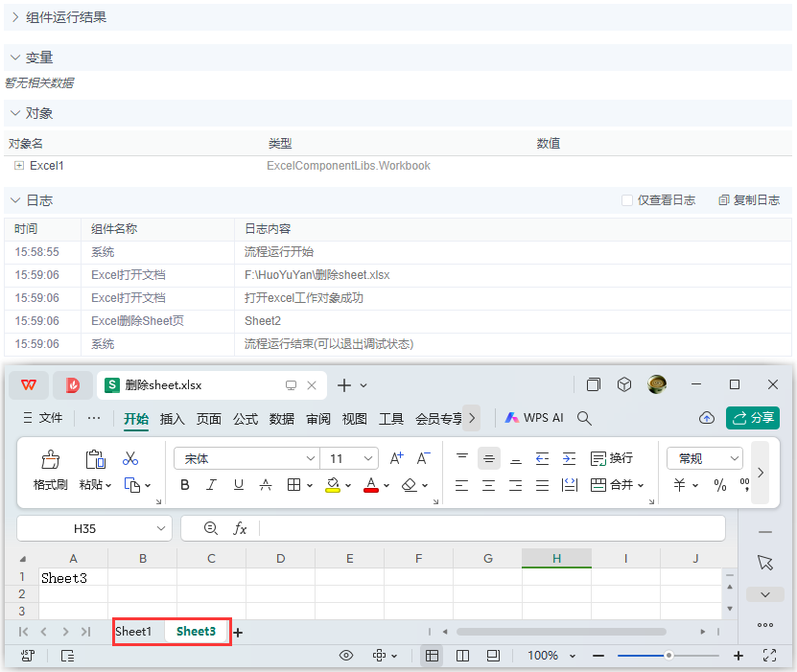Collapse the 日志 section
This screenshot has width=797, height=672.
[x=15, y=199]
